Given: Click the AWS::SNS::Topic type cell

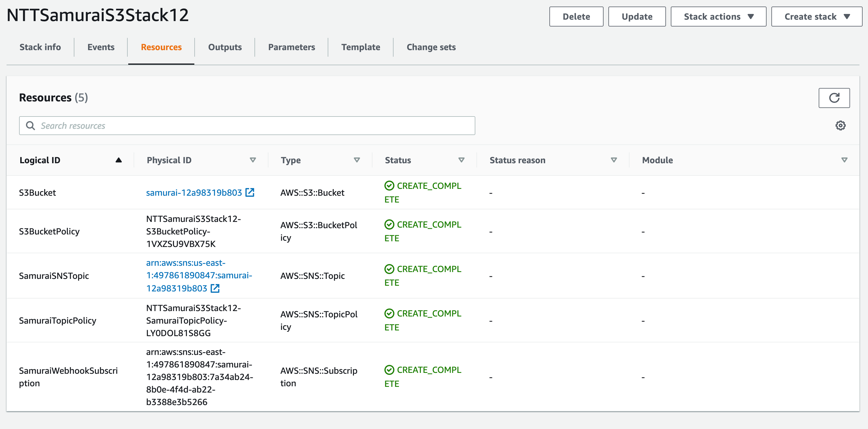Looking at the screenshot, I should tap(312, 276).
